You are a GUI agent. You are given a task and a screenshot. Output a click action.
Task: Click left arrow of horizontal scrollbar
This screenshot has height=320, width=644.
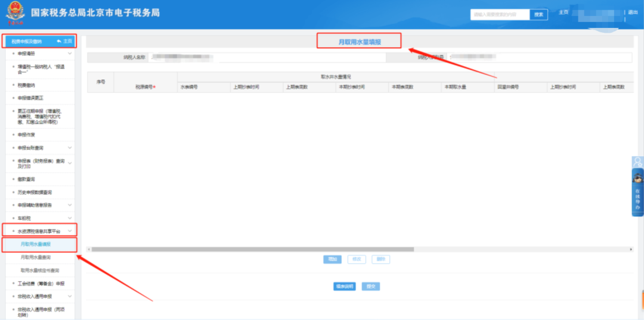(x=89, y=249)
